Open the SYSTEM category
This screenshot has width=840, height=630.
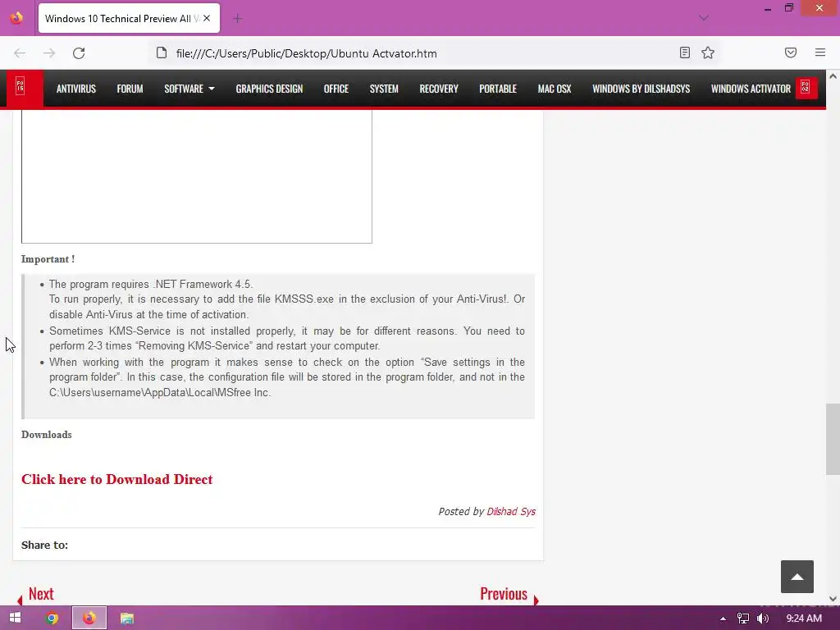point(384,89)
